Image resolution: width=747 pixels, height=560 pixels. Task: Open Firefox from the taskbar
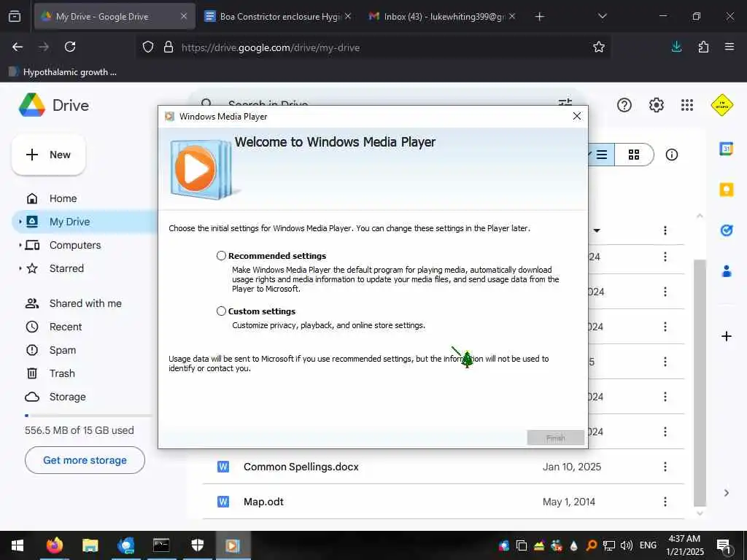coord(54,545)
